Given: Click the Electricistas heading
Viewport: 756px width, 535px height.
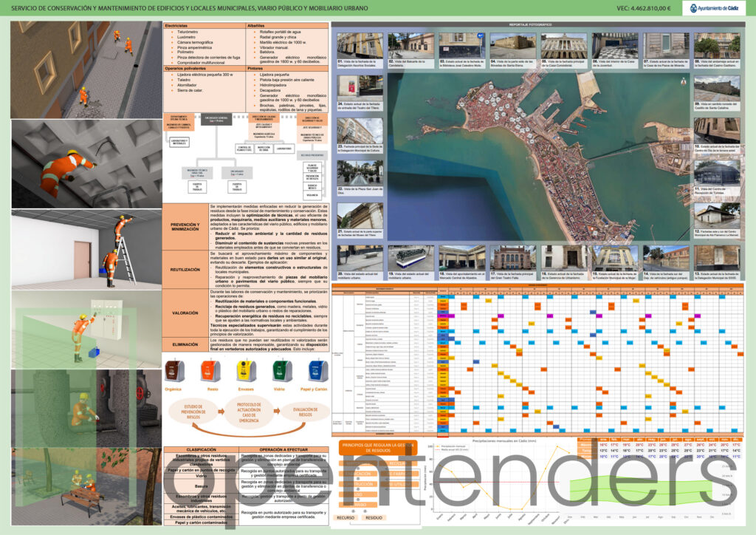Looking at the screenshot, I should pos(176,26).
